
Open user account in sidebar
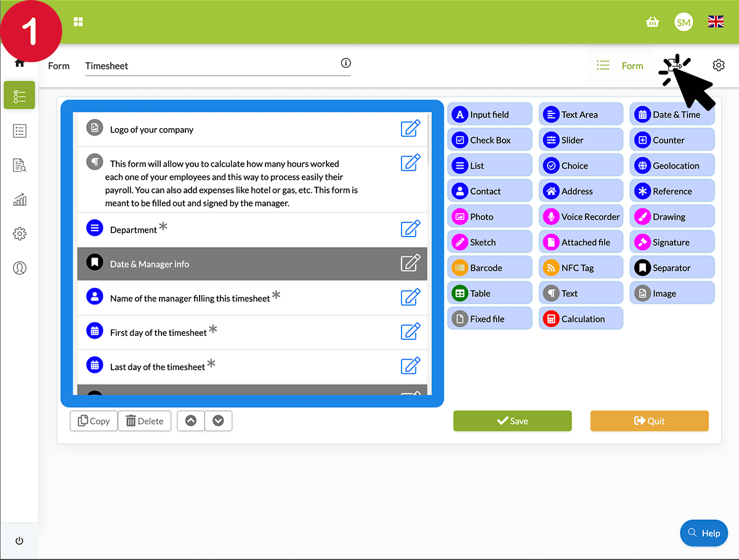(x=19, y=268)
